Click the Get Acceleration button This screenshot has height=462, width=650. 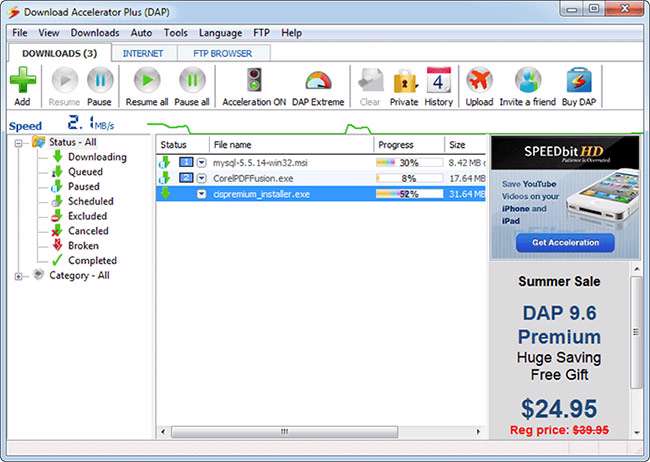point(565,243)
